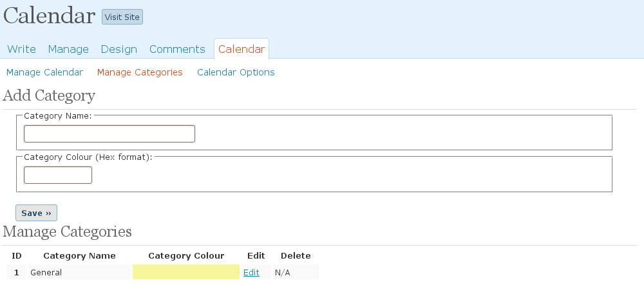The height and width of the screenshot is (296, 644).
Task: Go to the Design tab
Action: 119,49
